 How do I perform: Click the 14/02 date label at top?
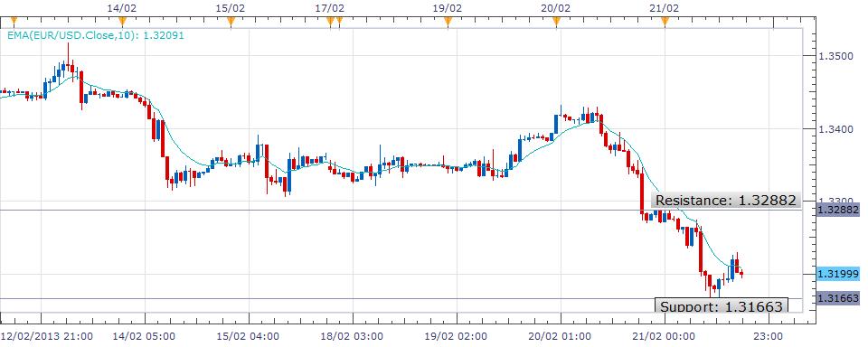pyautogui.click(x=122, y=8)
